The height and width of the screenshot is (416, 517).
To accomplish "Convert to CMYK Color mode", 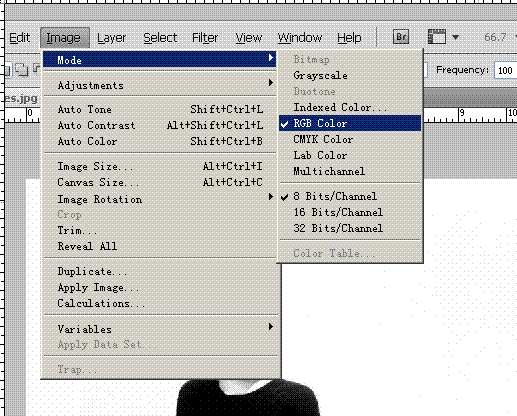I will (x=350, y=139).
